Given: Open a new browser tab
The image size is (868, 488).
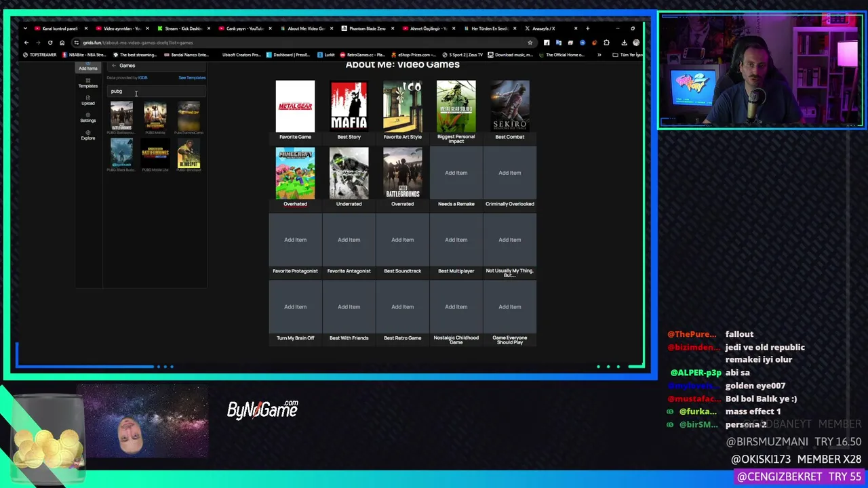Looking at the screenshot, I should click(x=587, y=28).
